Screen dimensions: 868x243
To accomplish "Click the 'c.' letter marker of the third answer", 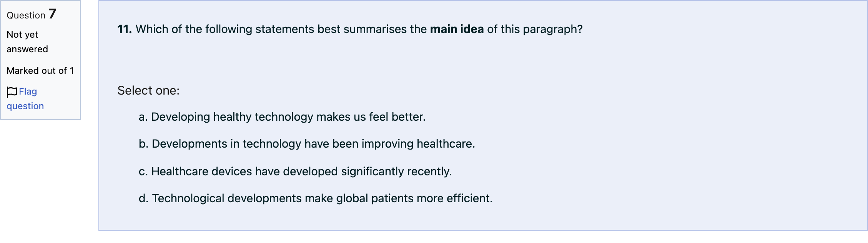I will [x=143, y=171].
